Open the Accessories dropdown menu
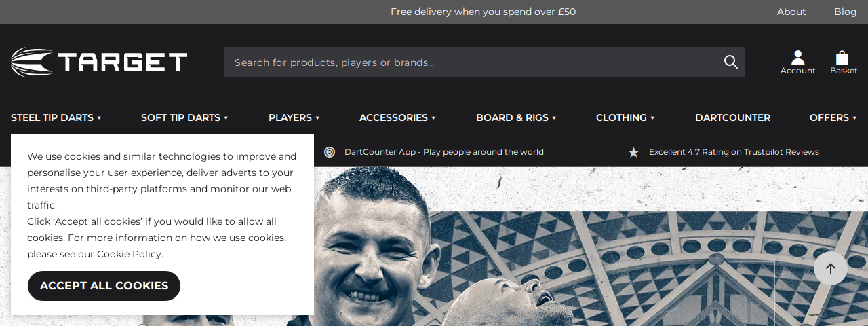The width and height of the screenshot is (868, 326). [x=397, y=117]
